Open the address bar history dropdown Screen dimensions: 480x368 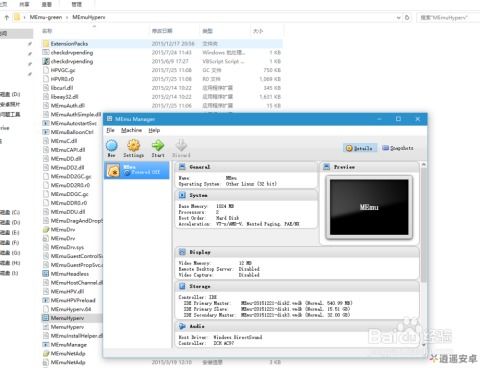pyautogui.click(x=398, y=17)
